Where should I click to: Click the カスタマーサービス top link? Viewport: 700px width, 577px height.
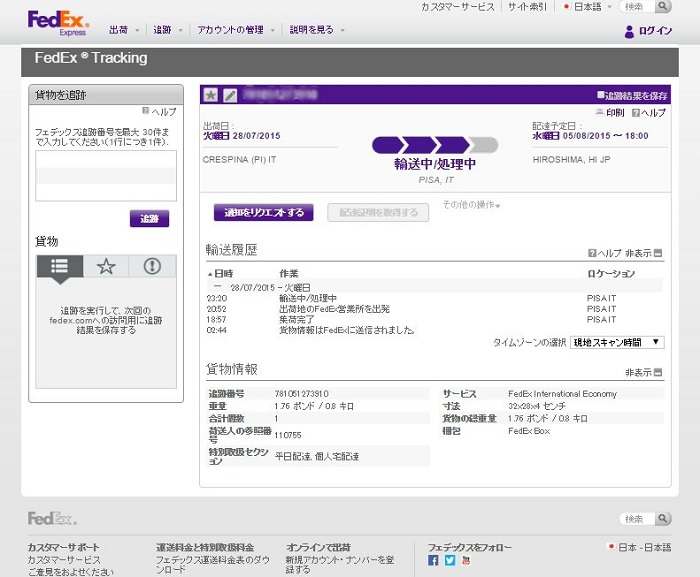(x=458, y=7)
